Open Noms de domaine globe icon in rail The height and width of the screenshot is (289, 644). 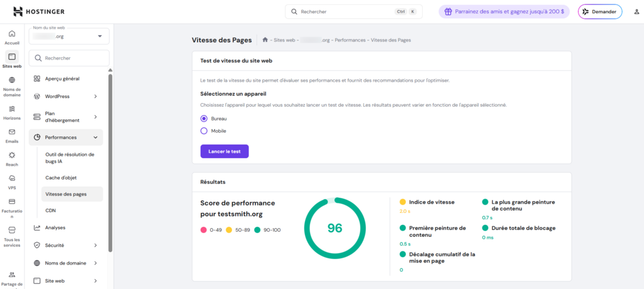(x=12, y=80)
